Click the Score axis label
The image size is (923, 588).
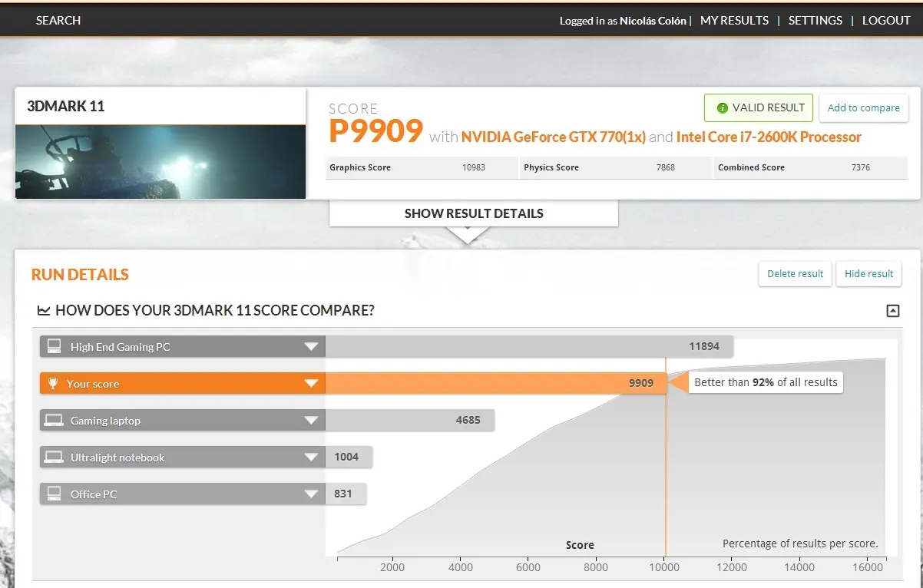(580, 545)
